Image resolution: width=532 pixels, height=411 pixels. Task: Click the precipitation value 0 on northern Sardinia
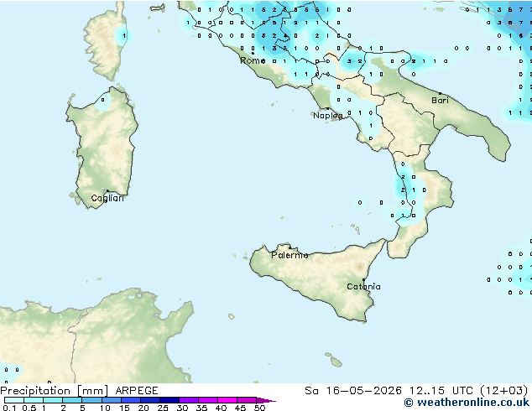[x=103, y=100]
